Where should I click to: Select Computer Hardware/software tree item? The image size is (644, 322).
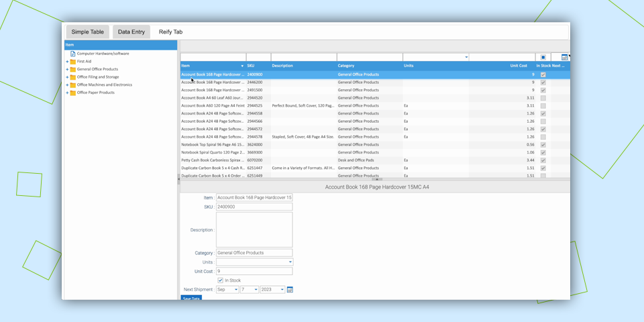103,54
